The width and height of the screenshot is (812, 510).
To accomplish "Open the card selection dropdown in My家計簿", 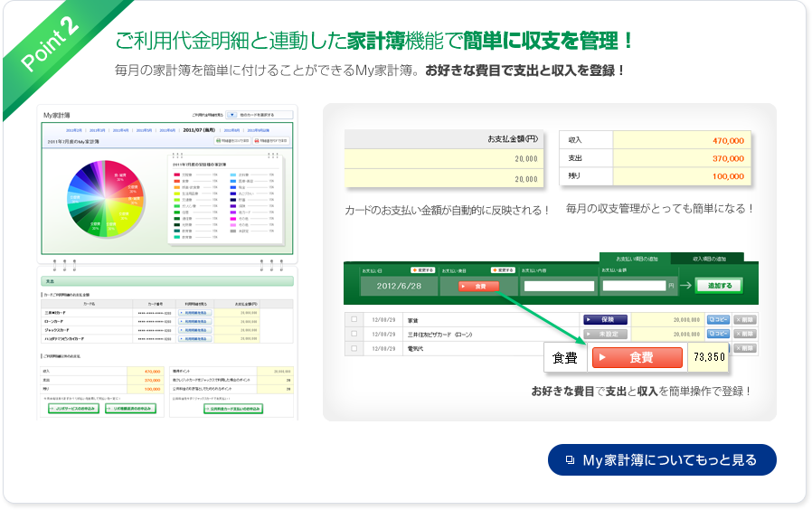I will [x=260, y=115].
